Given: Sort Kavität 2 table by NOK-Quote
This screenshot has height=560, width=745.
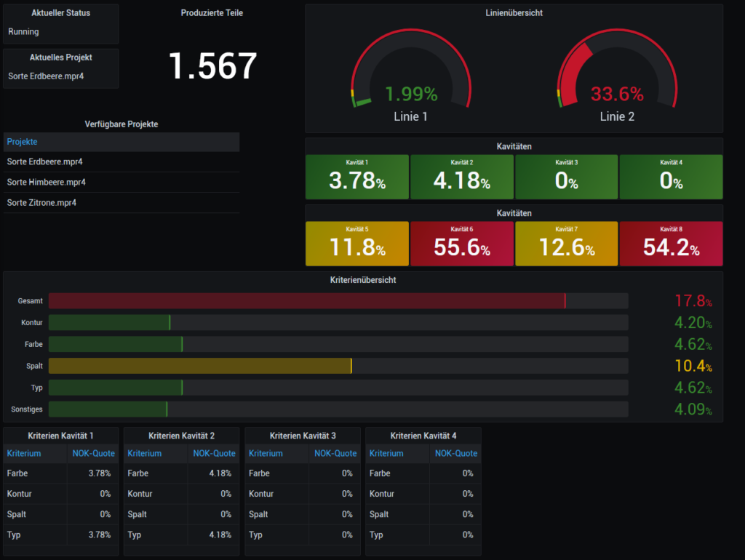Looking at the screenshot, I should [214, 454].
